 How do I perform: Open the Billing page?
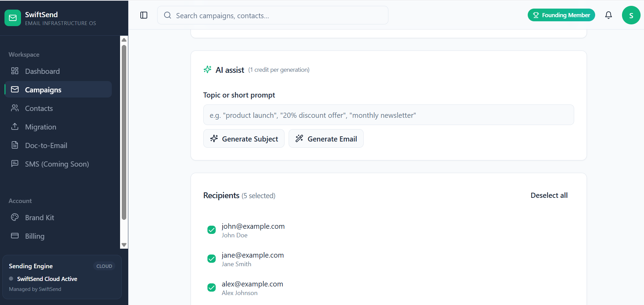pyautogui.click(x=58, y=236)
